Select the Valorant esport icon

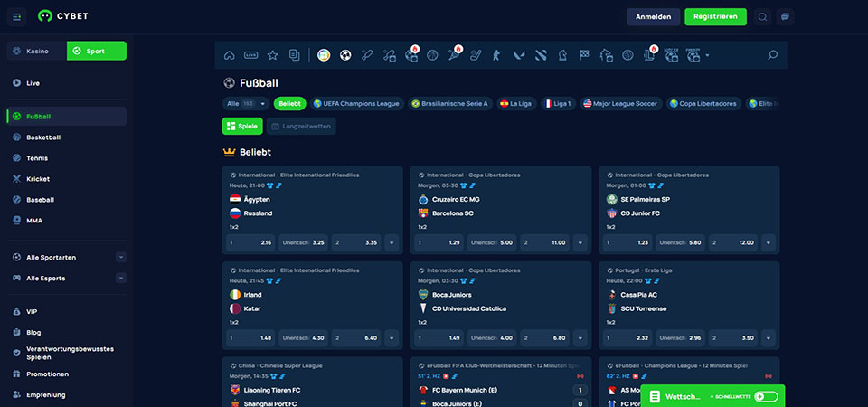point(519,55)
